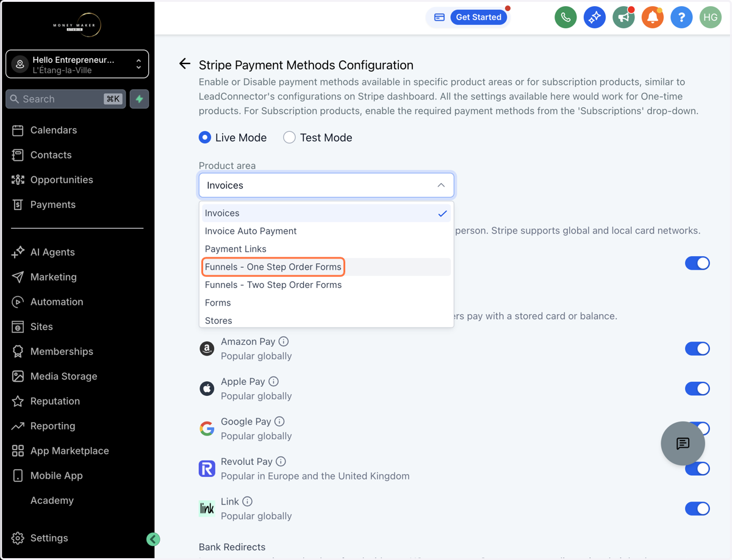This screenshot has height=560, width=732.
Task: Click the Money Maker Studio logo
Action: tap(77, 25)
